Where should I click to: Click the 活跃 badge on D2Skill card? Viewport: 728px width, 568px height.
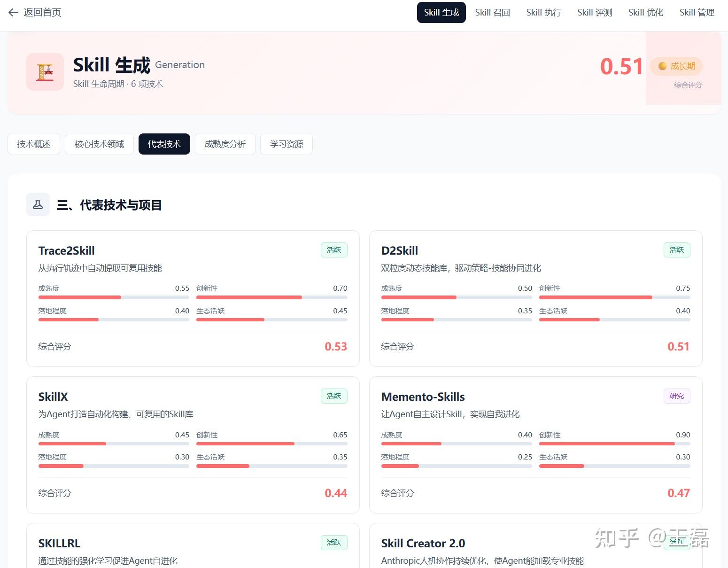[677, 250]
